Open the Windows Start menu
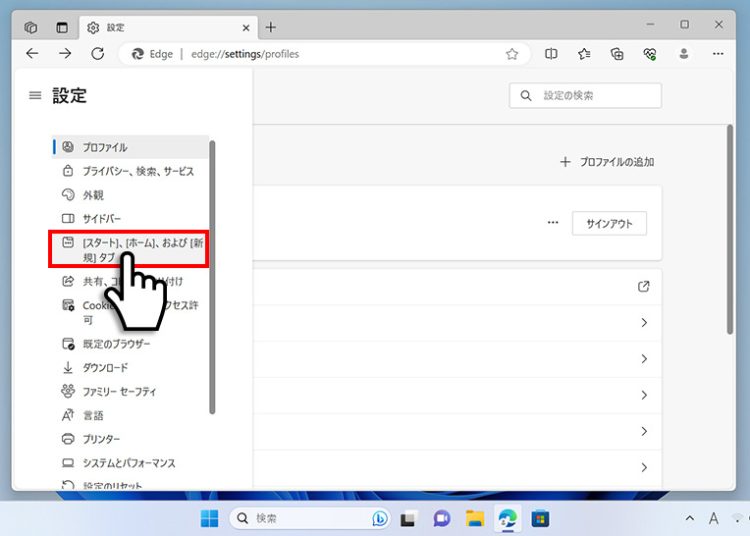The image size is (750, 536). 209,518
